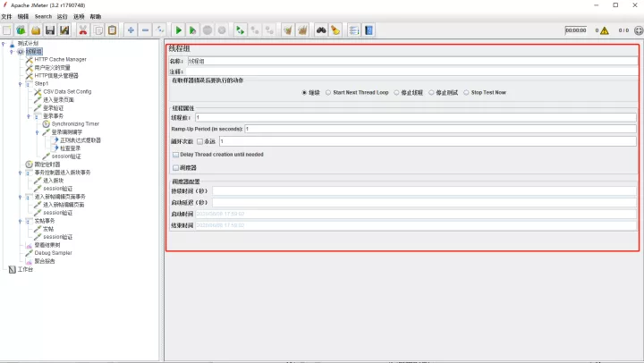
Task: Open the 编辑 menu
Action: click(x=23, y=16)
